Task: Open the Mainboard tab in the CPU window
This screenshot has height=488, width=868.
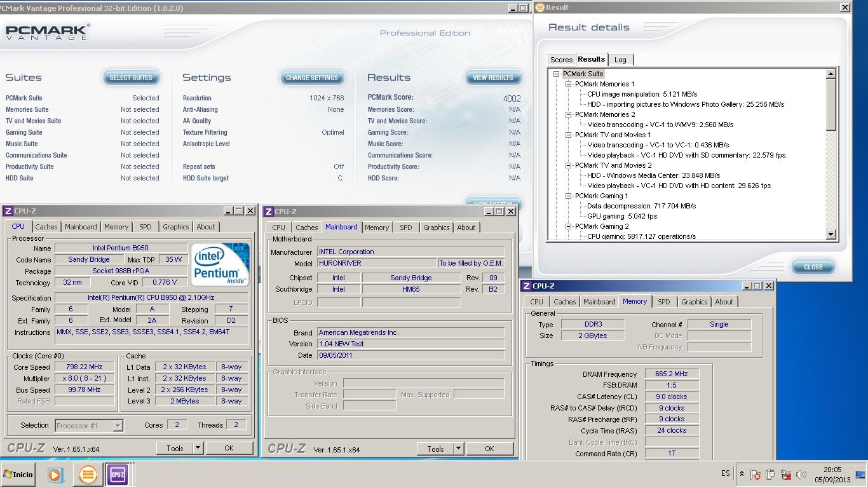Action: click(x=81, y=227)
